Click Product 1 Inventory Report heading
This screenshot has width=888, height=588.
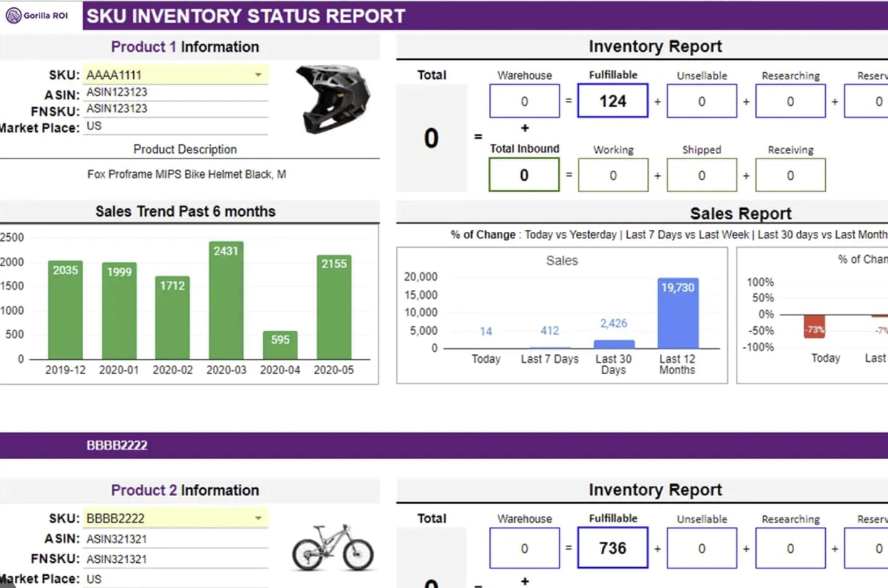(x=655, y=46)
